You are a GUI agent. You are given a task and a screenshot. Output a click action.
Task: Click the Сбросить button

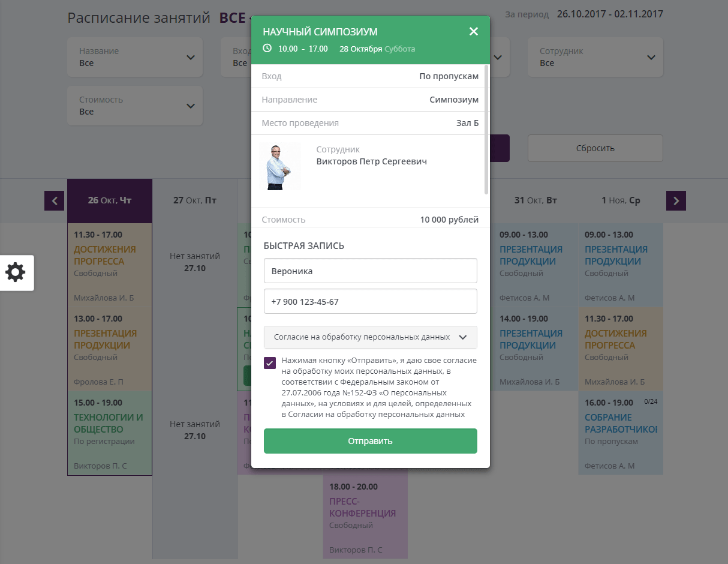(x=595, y=148)
